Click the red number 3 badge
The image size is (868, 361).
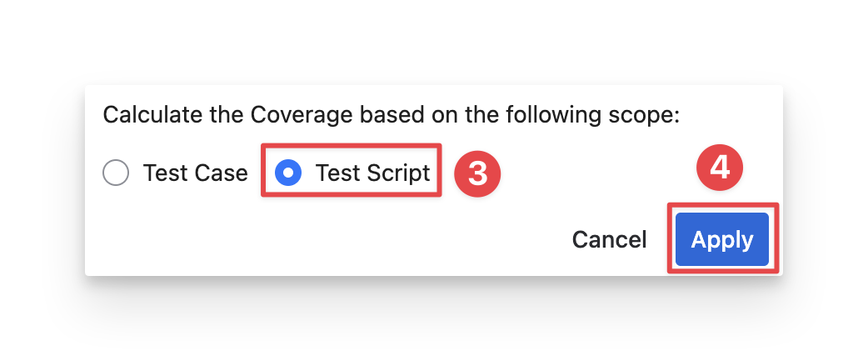[476, 173]
